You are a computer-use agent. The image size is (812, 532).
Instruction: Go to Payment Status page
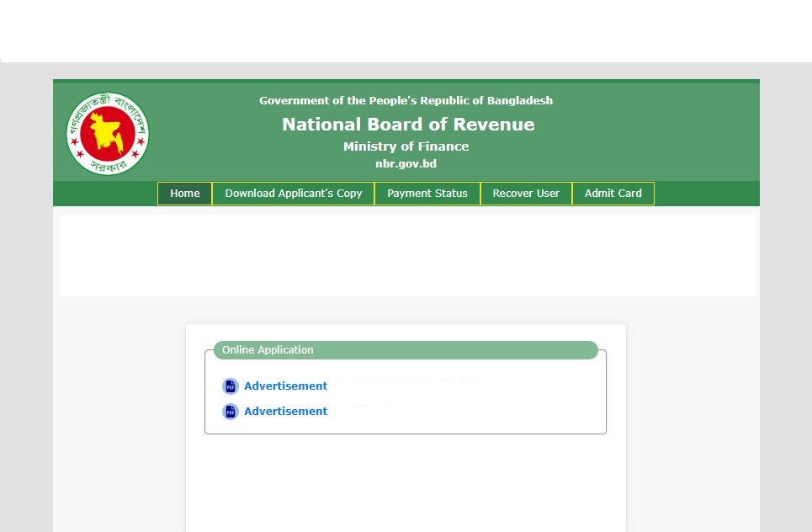[427, 194]
